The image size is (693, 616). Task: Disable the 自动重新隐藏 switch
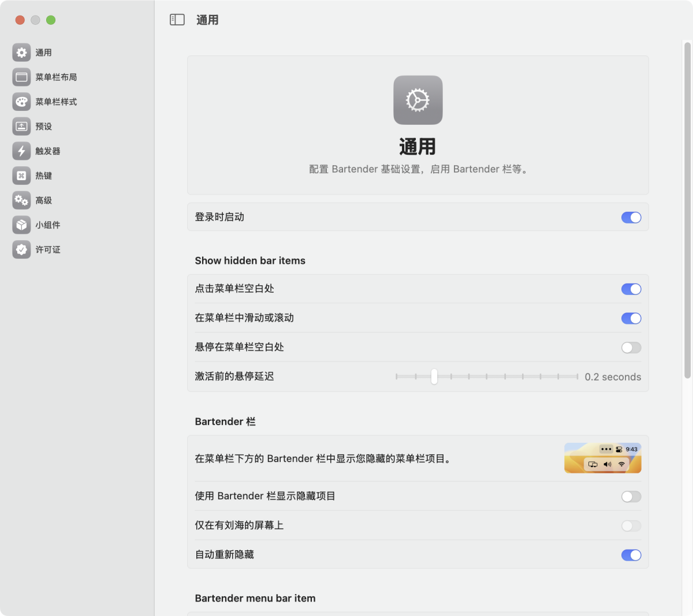coord(631,555)
